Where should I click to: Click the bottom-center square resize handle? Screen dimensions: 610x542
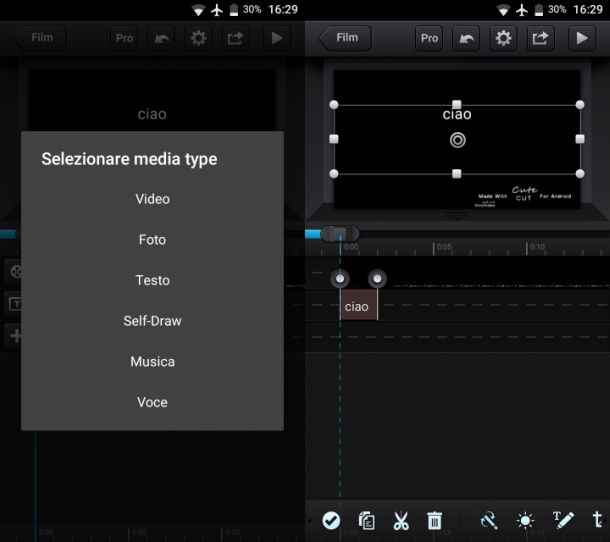(x=457, y=174)
